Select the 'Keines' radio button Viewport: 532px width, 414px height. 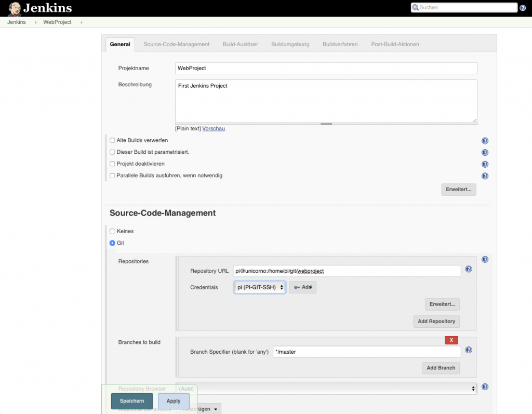tap(112, 231)
